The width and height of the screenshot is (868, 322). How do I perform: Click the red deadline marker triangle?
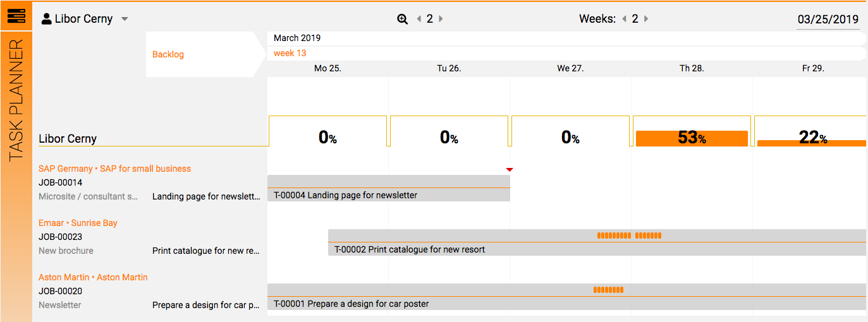(510, 169)
